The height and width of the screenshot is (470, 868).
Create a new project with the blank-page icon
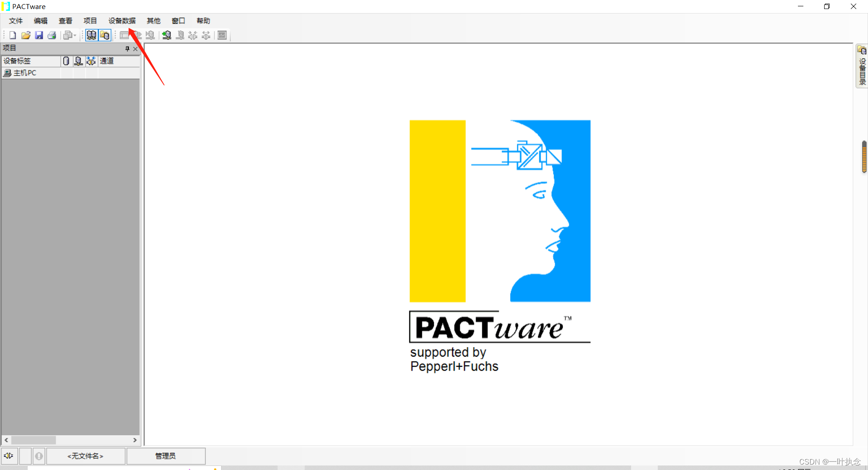[x=13, y=35]
